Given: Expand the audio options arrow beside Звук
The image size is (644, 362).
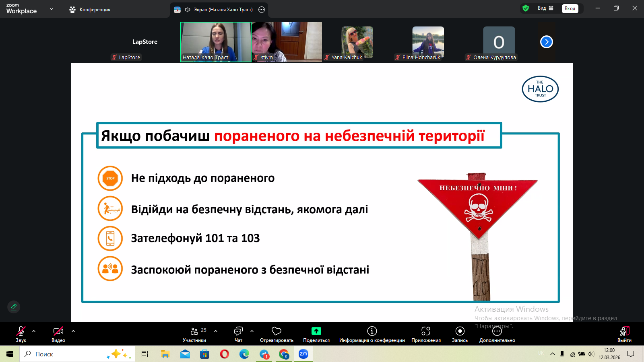Looking at the screenshot, I should point(34,331).
